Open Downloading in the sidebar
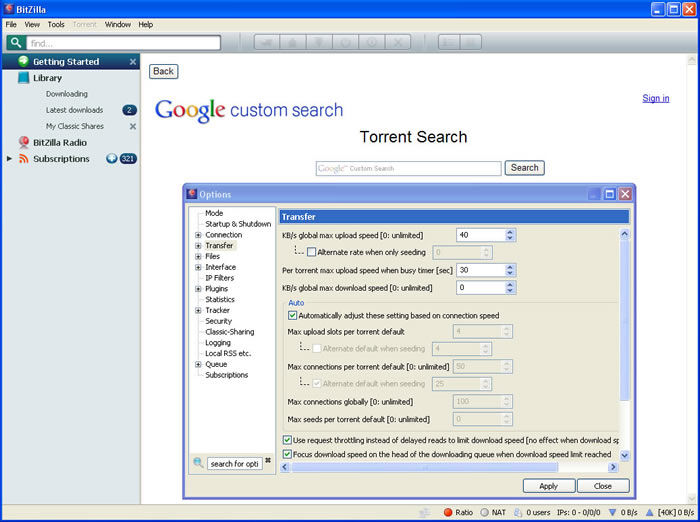The width and height of the screenshot is (700, 522). pyautogui.click(x=67, y=94)
